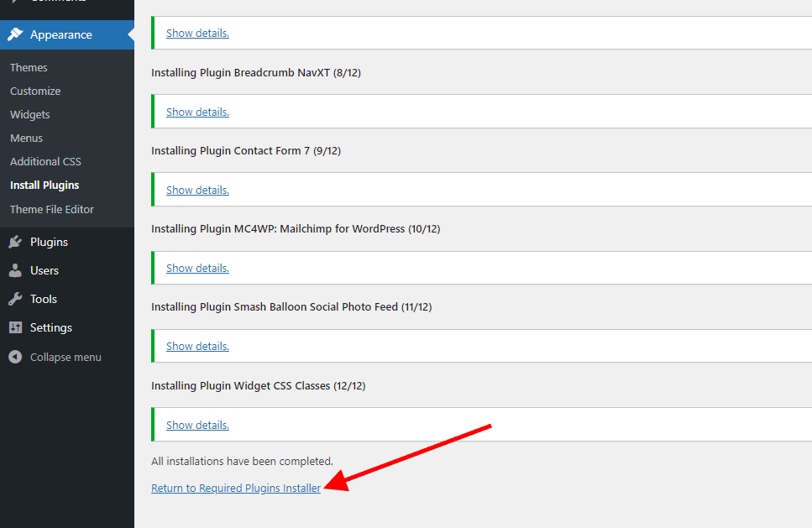The image size is (812, 528).
Task: Open the Theme File Editor
Action: (x=52, y=209)
